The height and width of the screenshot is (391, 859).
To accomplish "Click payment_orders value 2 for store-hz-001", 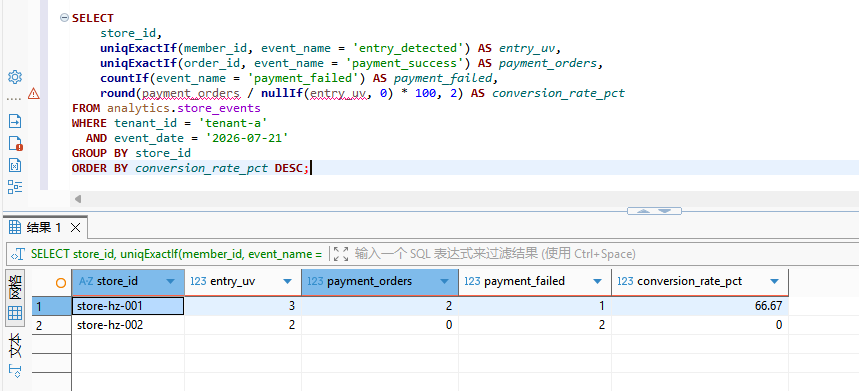I will [x=380, y=306].
